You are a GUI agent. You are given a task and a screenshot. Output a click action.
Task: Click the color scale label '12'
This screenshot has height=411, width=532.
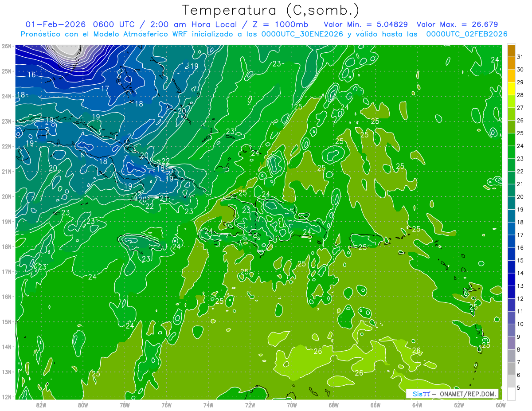520,298
